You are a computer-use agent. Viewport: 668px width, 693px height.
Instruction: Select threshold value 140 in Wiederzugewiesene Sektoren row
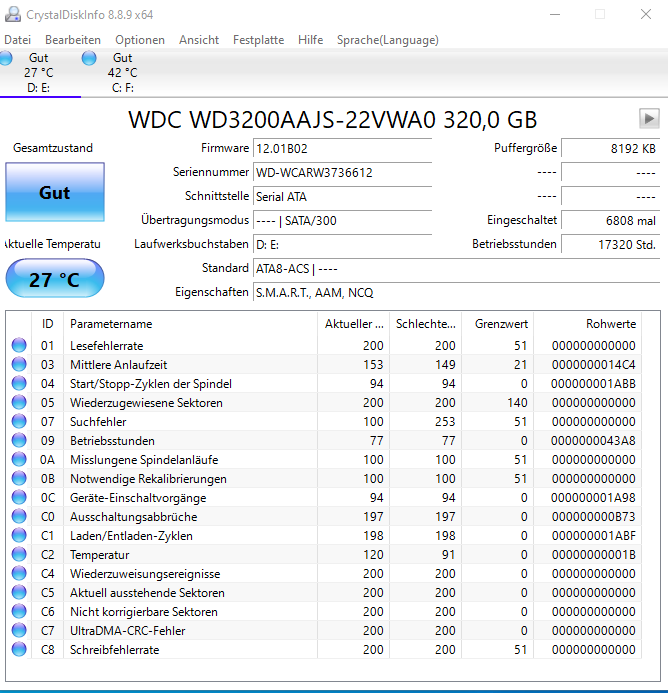tap(517, 403)
